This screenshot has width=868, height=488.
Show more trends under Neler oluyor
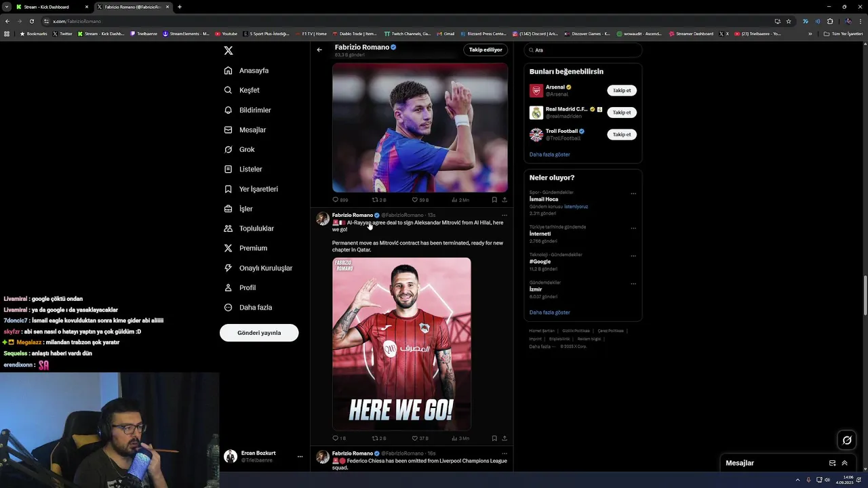(x=549, y=312)
